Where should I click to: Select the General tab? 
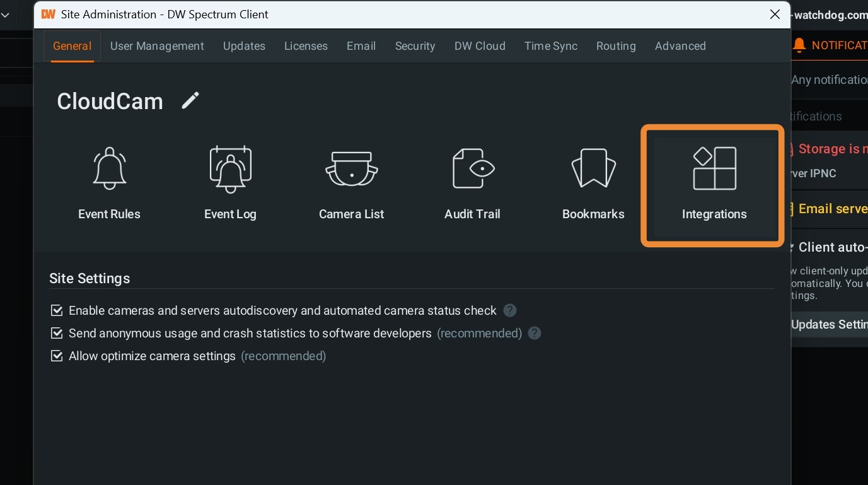(x=72, y=46)
